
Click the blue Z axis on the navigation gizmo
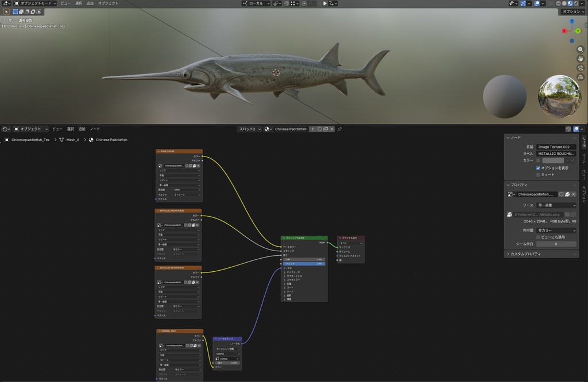pyautogui.click(x=572, y=21)
